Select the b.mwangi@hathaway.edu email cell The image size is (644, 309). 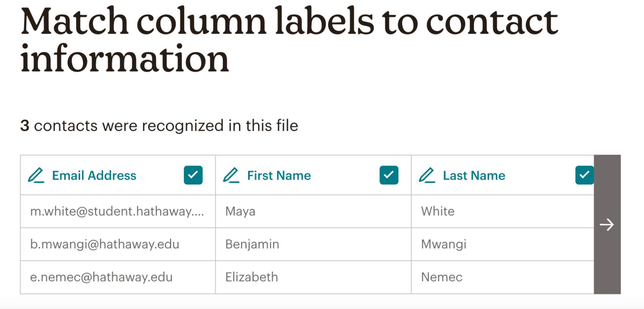click(x=105, y=244)
